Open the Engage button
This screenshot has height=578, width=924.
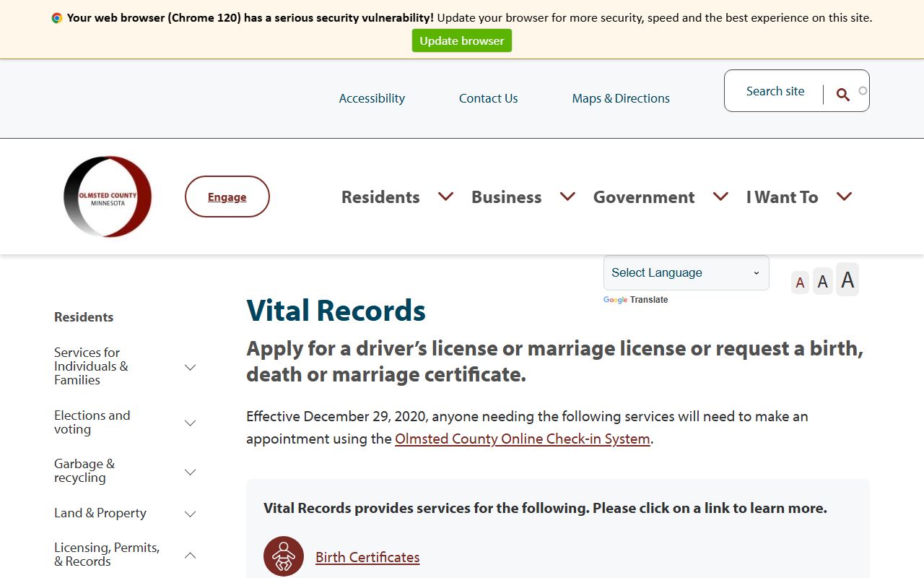(x=227, y=197)
